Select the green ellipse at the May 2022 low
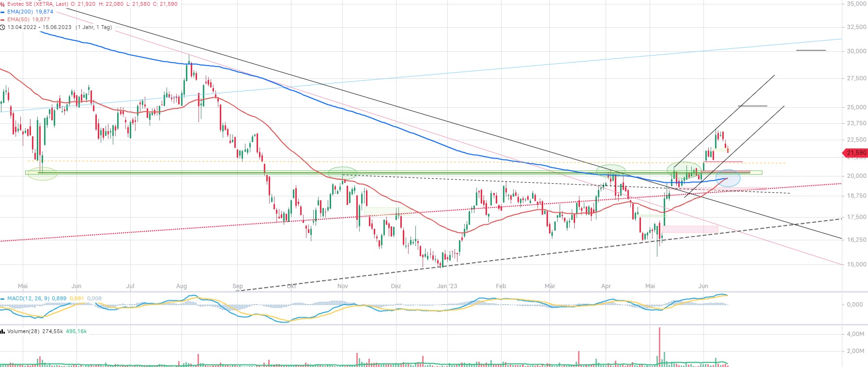 [42, 173]
